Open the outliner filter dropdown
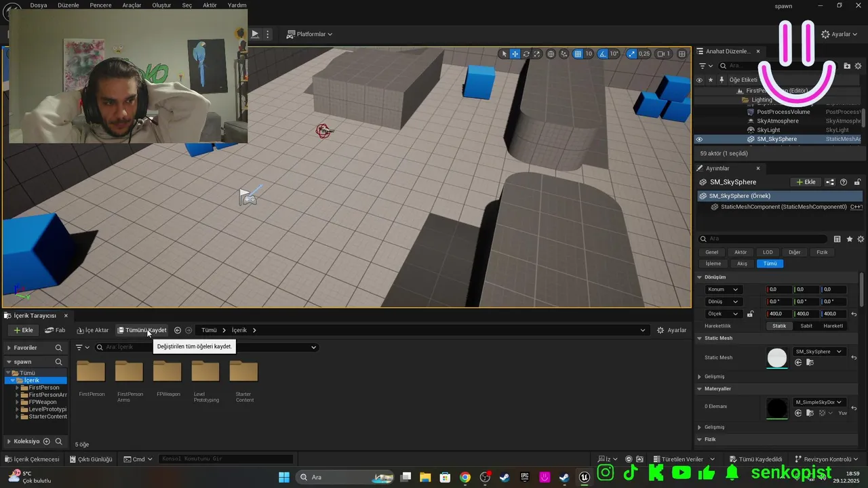 pyautogui.click(x=706, y=66)
